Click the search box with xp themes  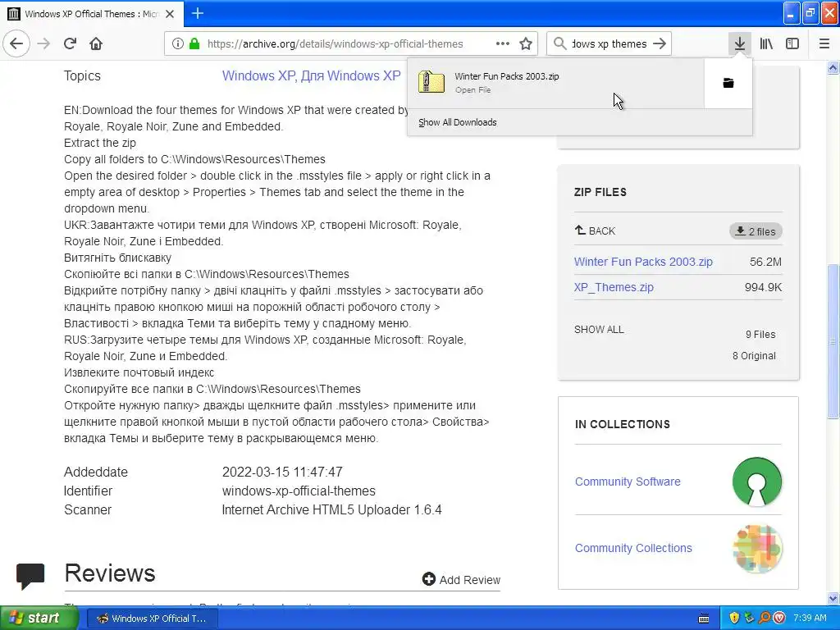[609, 44]
